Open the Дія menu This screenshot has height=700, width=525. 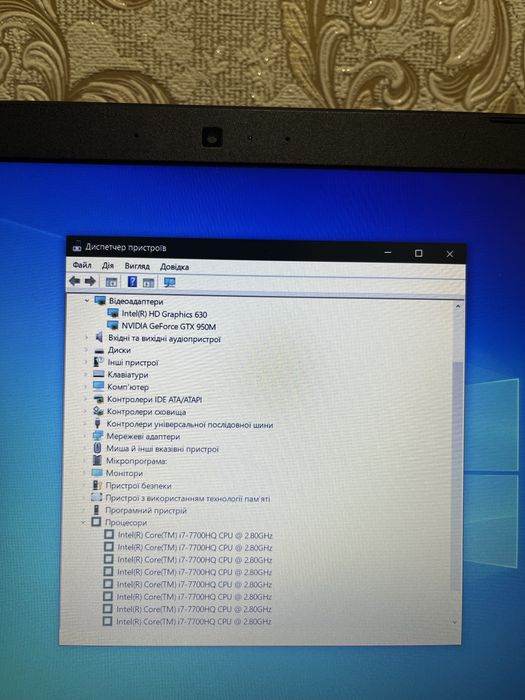(x=108, y=266)
